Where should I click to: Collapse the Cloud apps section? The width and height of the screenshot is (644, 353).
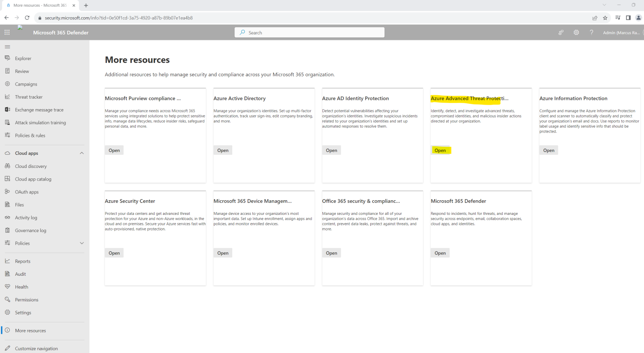[82, 153]
